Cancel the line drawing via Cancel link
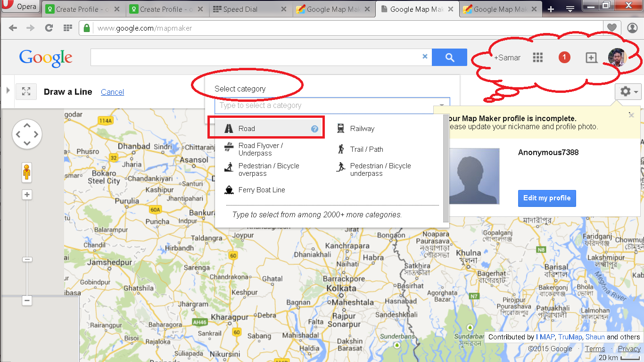This screenshot has height=362, width=644. pyautogui.click(x=112, y=92)
